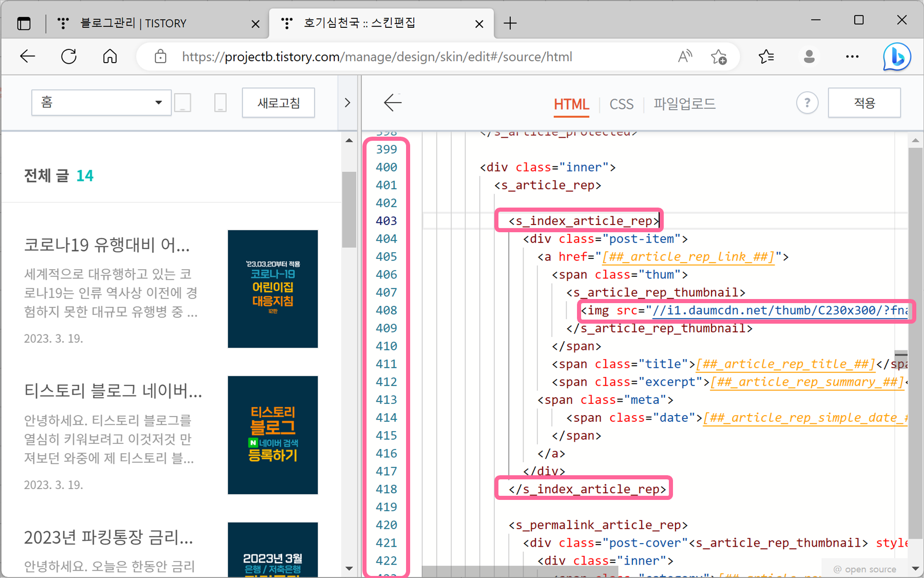Image resolution: width=924 pixels, height=578 pixels.
Task: Open the browser home page icon
Action: [110, 57]
